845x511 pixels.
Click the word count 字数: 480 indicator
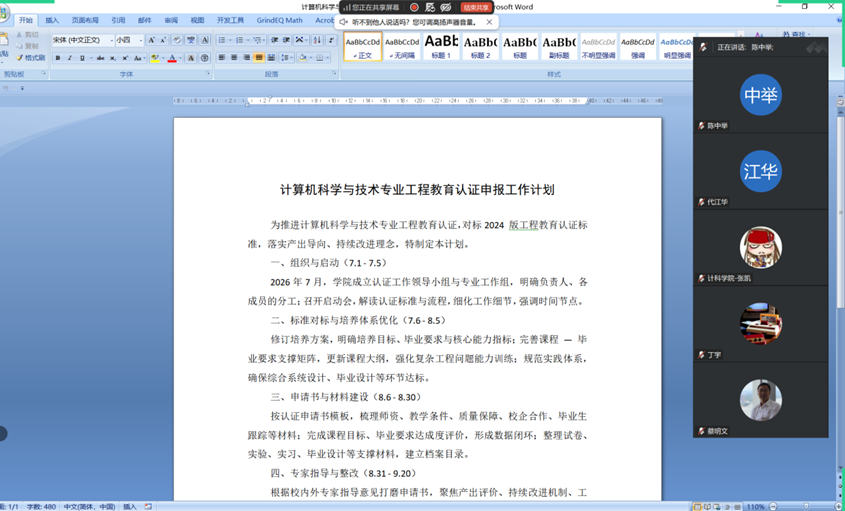(x=41, y=507)
